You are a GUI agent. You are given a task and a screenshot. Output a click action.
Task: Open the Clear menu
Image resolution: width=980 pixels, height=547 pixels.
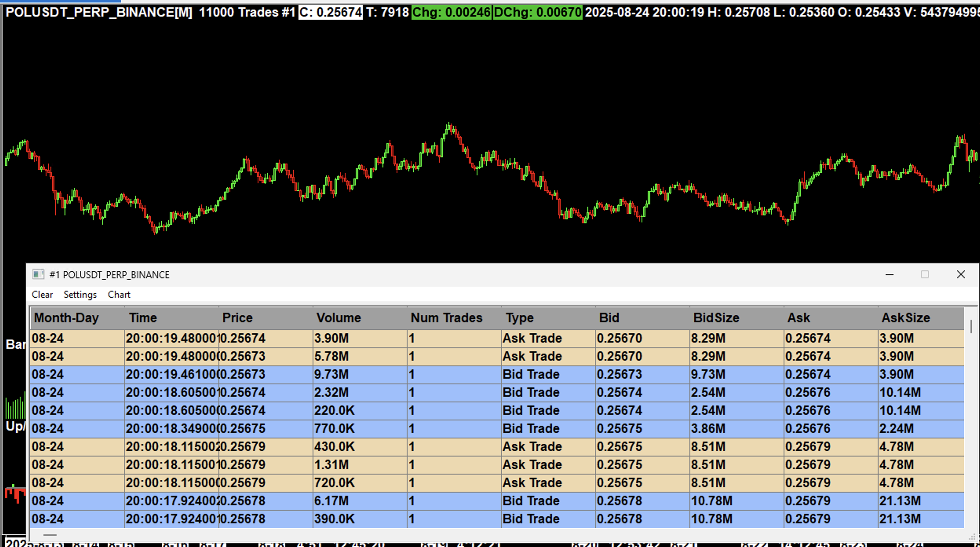pos(42,295)
